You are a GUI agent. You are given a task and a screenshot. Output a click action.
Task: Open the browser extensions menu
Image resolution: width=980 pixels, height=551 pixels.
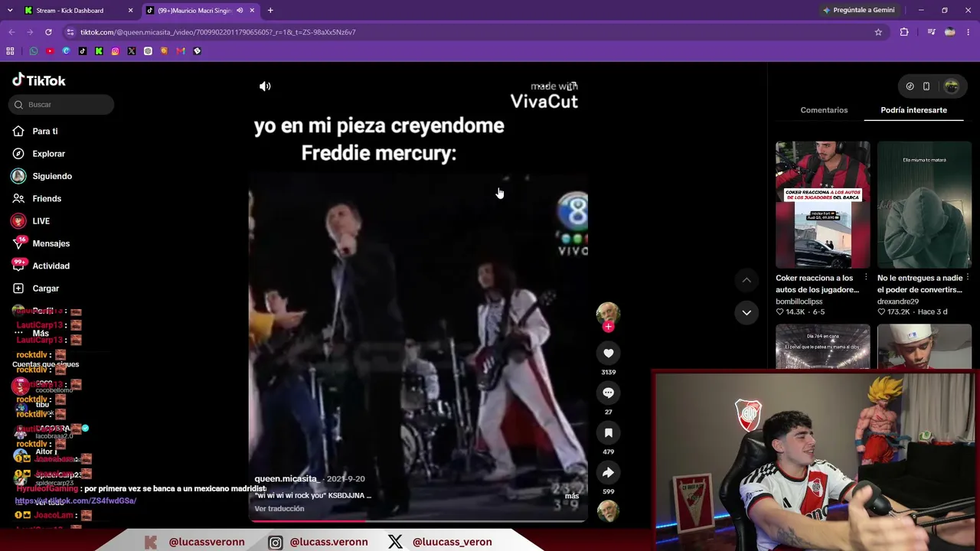[904, 32]
